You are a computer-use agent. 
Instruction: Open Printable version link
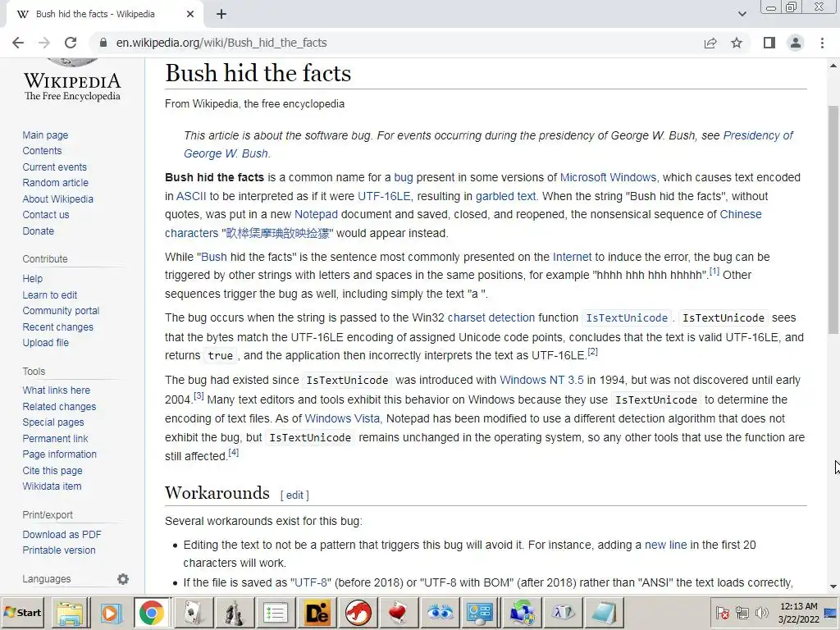click(59, 550)
